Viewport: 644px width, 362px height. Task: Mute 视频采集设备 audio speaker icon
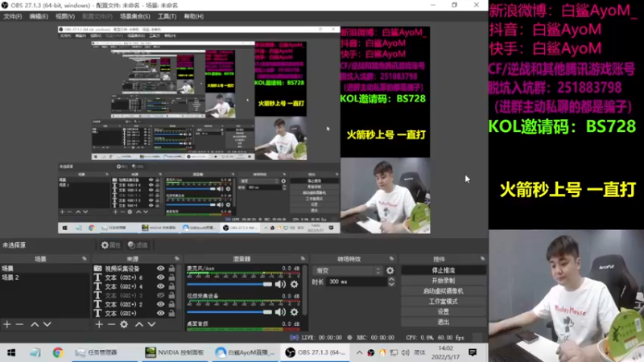(280, 312)
